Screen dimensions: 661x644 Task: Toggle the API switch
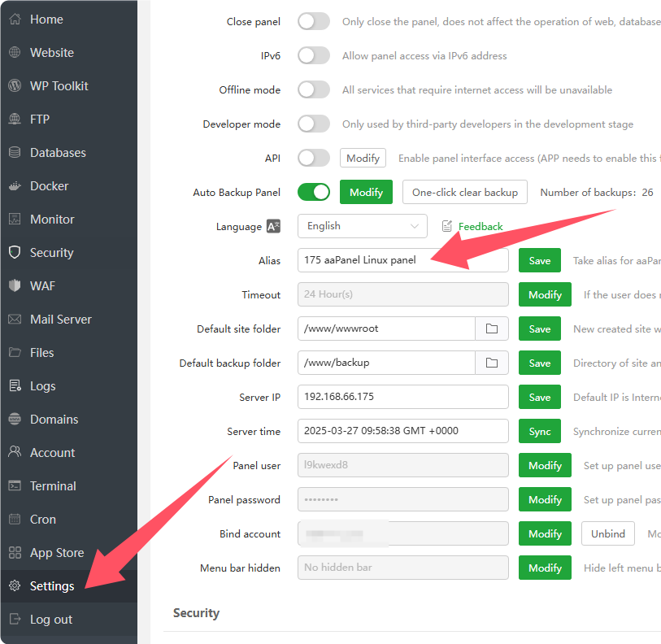point(314,158)
